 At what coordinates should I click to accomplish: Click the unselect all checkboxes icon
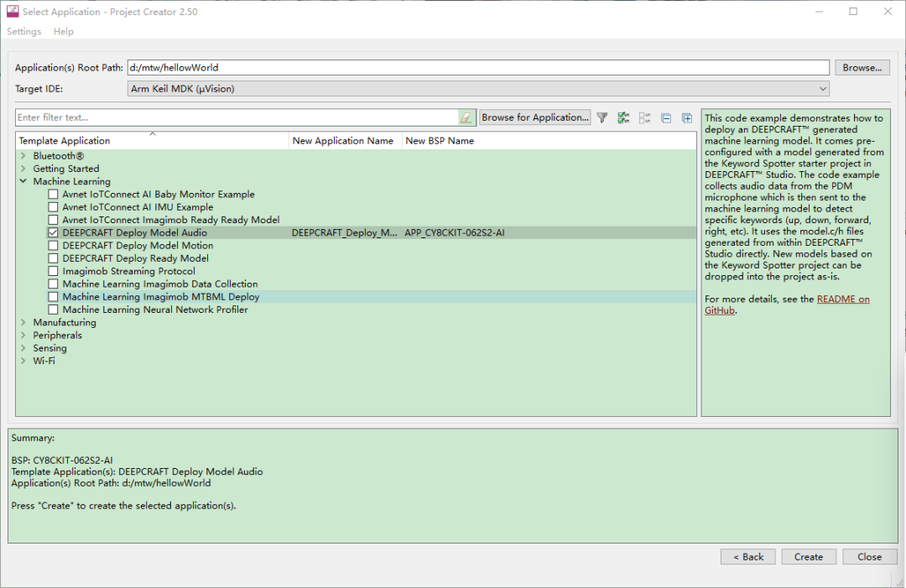(x=645, y=117)
